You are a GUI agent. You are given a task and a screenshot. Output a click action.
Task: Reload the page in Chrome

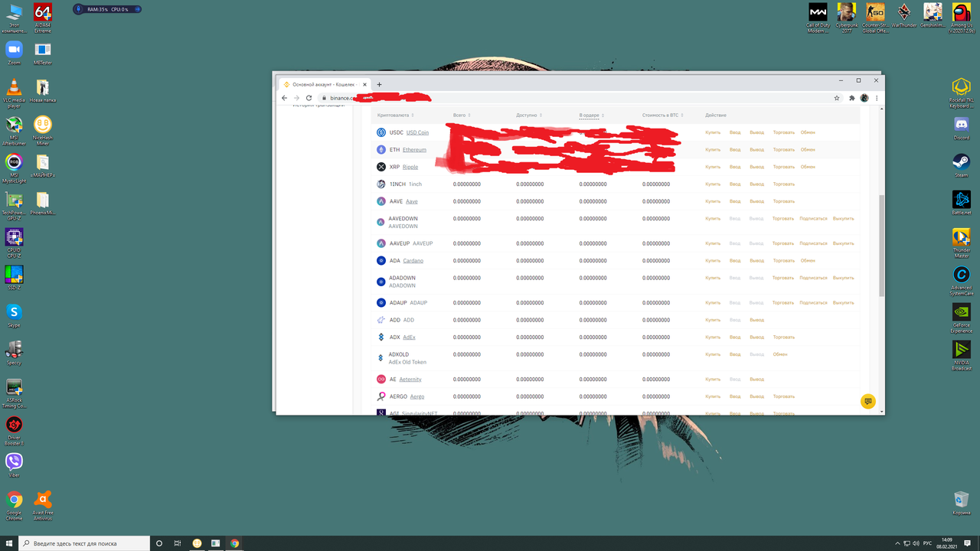pyautogui.click(x=309, y=98)
